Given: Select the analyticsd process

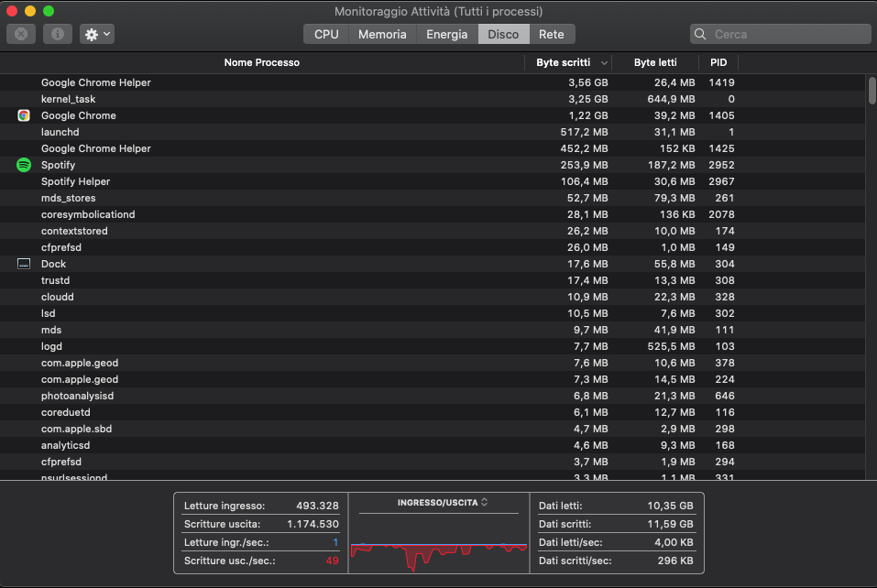Looking at the screenshot, I should (x=433, y=445).
